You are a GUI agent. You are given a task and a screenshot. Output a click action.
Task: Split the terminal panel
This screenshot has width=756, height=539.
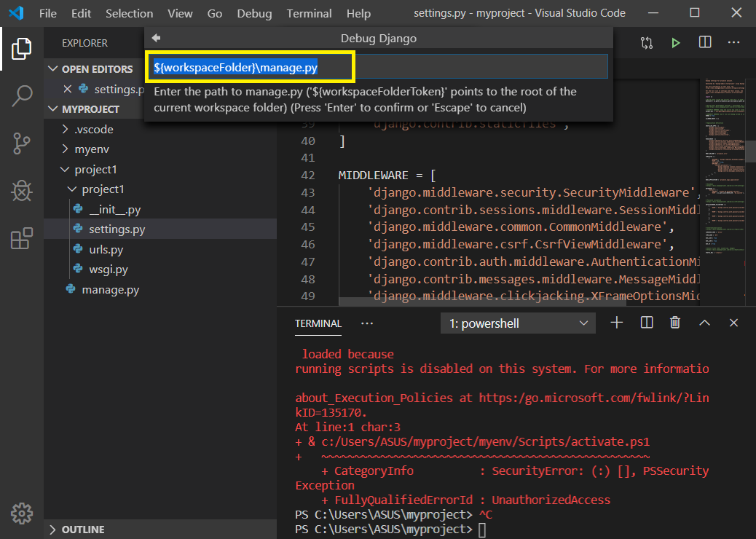646,322
